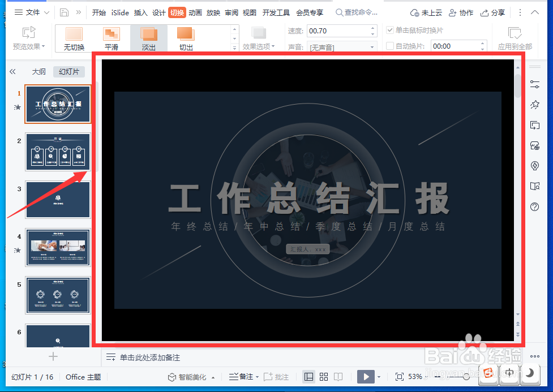Viewport: 553px width, 392px height.
Task: Switch to the 开始 tab
Action: pyautogui.click(x=98, y=12)
